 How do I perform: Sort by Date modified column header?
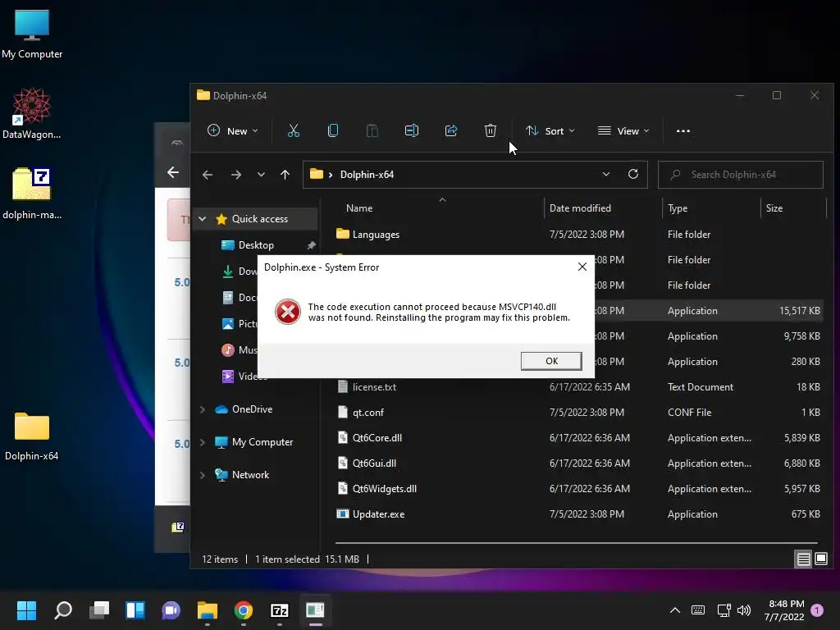580,208
